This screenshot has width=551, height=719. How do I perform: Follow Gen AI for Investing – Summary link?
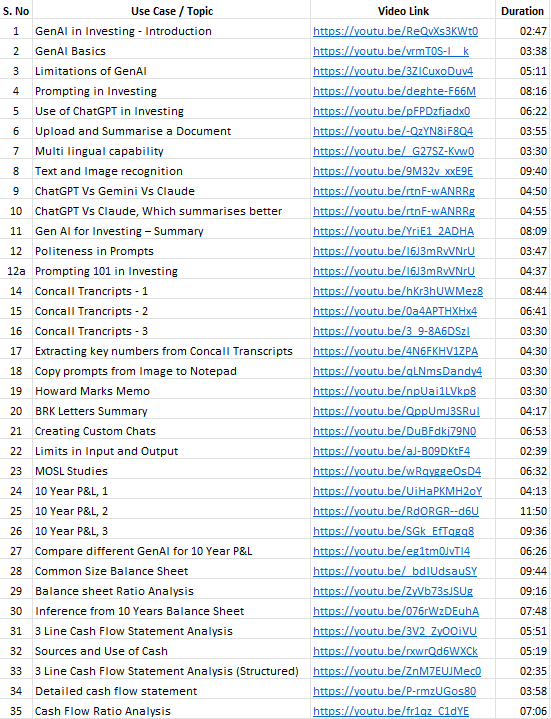393,231
